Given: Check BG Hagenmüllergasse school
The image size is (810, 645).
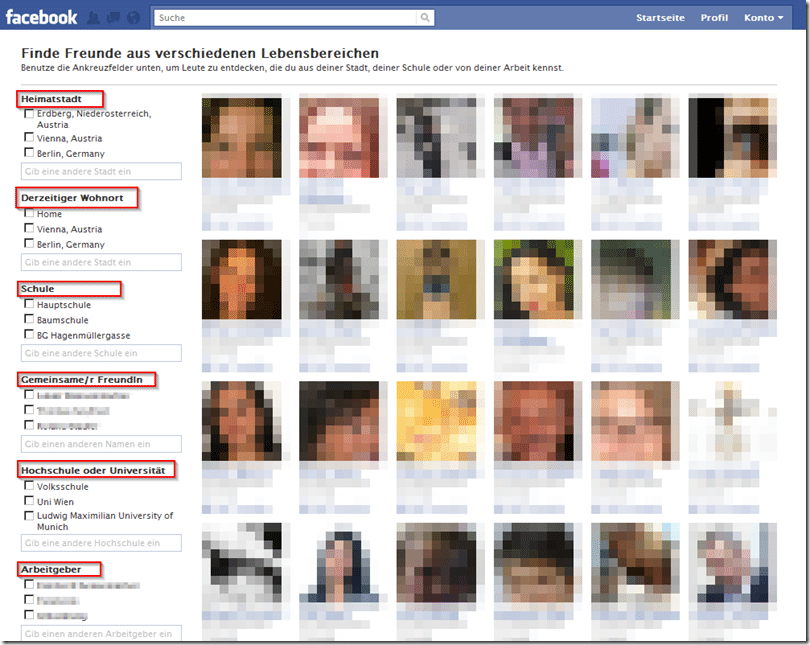Looking at the screenshot, I should coord(29,334).
